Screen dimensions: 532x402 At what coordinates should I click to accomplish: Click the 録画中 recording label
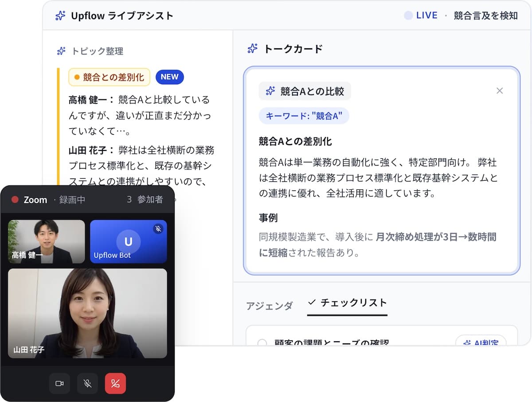72,200
